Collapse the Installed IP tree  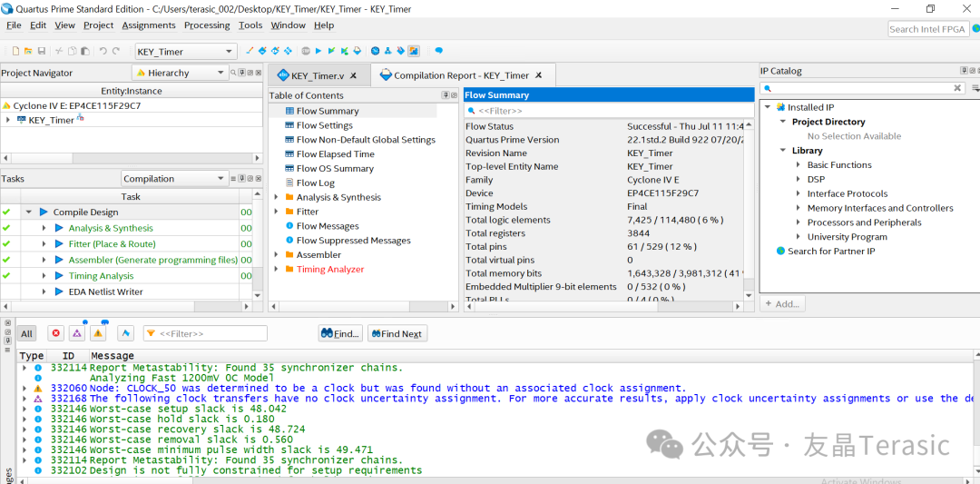point(768,107)
